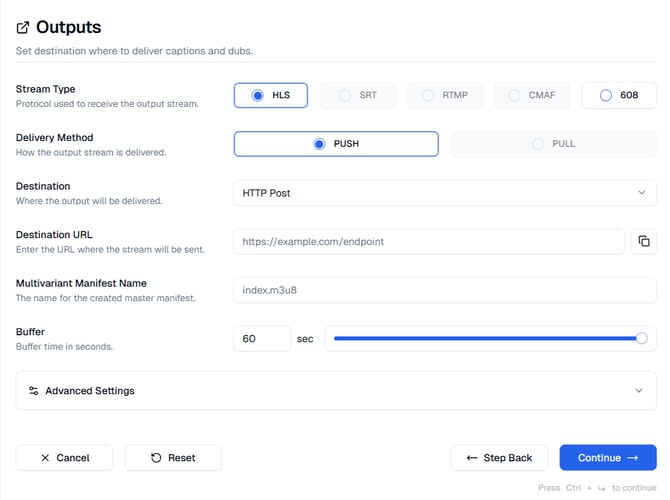The image size is (670, 500).
Task: Click the Step Back button
Action: (499, 458)
